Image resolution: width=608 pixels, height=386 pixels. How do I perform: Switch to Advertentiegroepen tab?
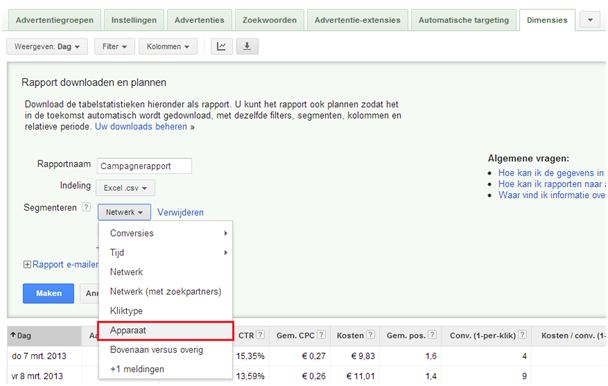coord(54,20)
